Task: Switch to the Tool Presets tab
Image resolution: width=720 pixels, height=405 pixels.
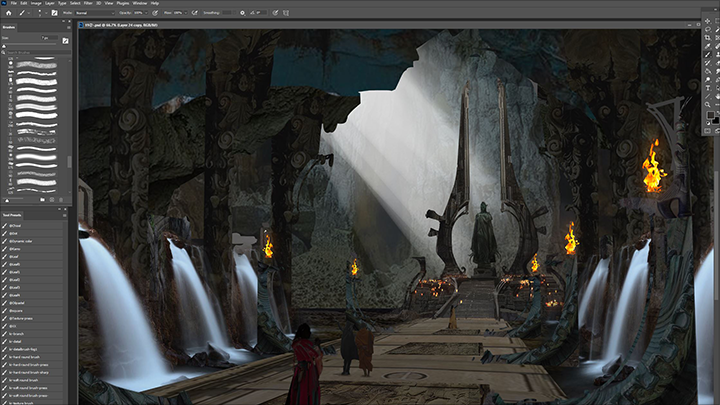Action: click(x=12, y=215)
